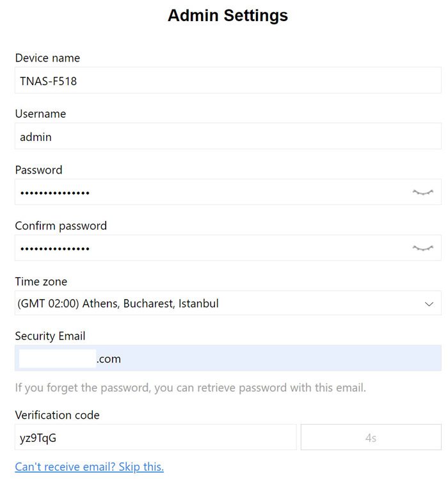Image resolution: width=448 pixels, height=479 pixels.
Task: Click the Security Email input field
Action: 228,358
